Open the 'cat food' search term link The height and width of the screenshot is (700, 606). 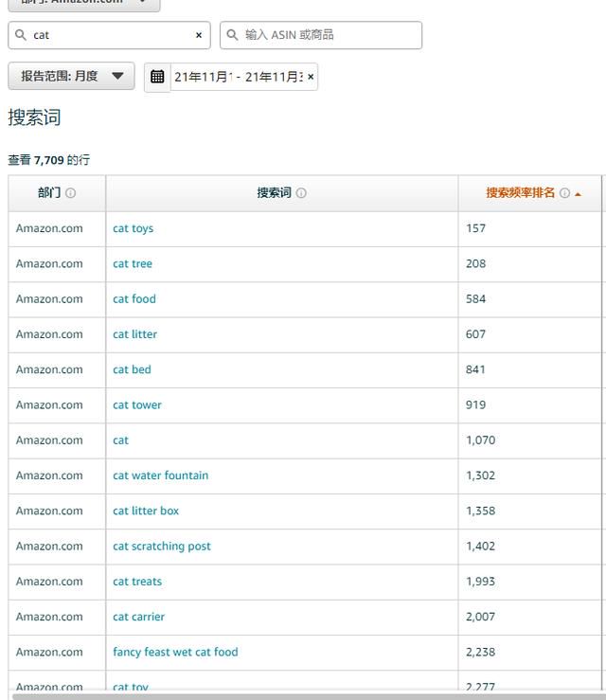(134, 299)
